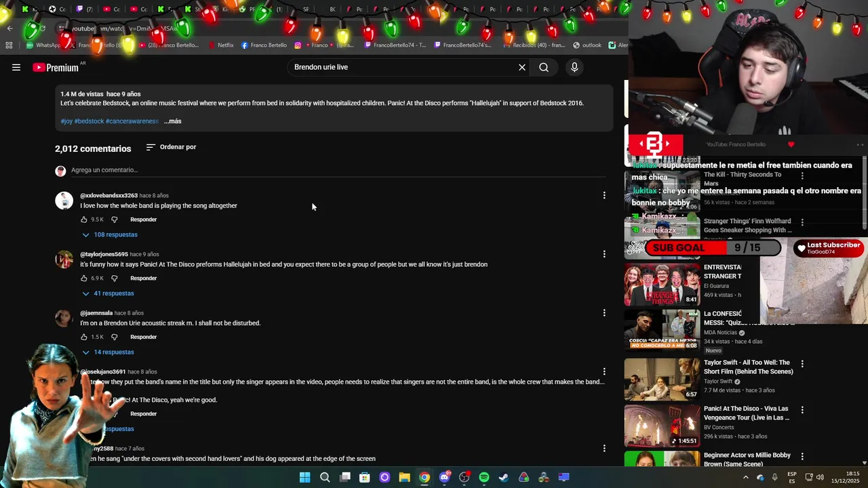Clear the search box with the X
Image resolution: width=868 pixels, height=488 pixels.
[522, 67]
